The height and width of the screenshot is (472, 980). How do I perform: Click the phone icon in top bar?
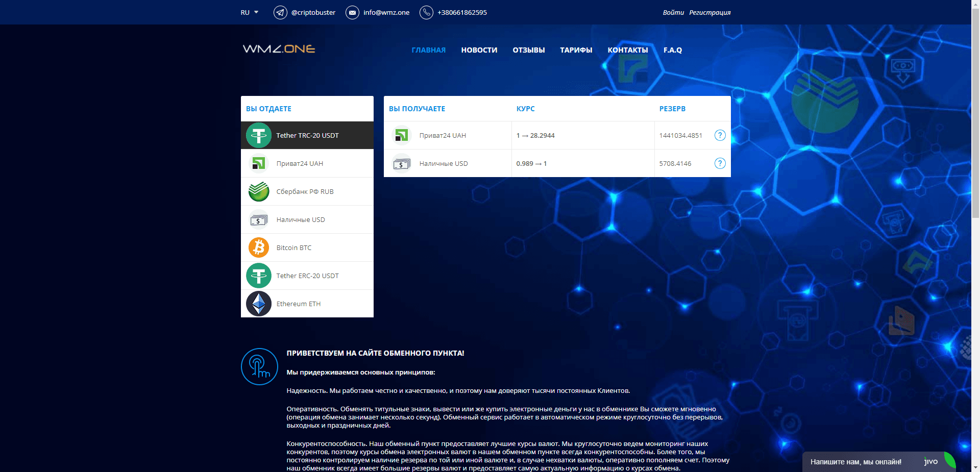click(426, 12)
